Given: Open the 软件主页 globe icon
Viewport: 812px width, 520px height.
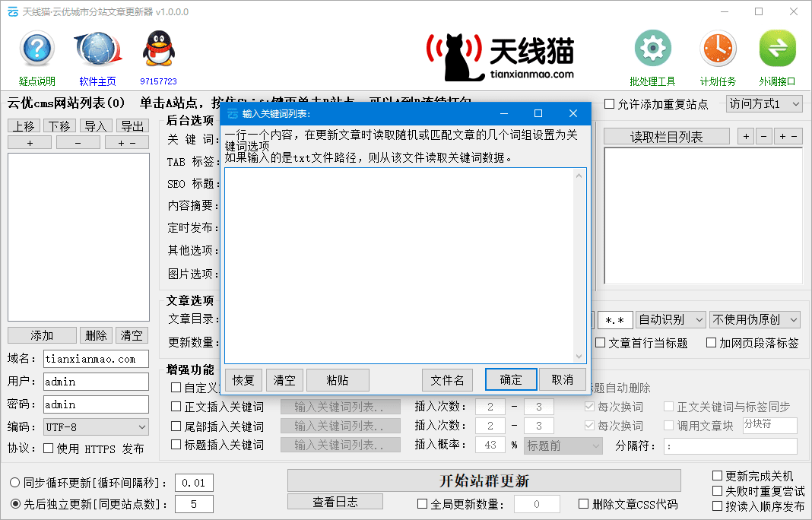Looking at the screenshot, I should (x=98, y=49).
